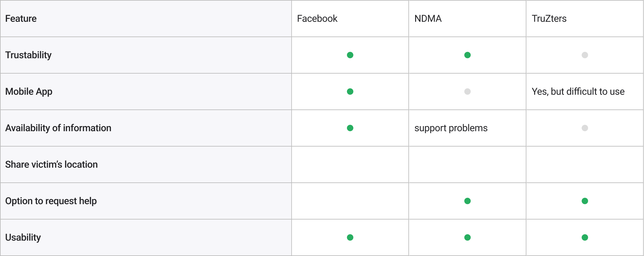This screenshot has width=644, height=256.
Task: Select the TruZters column header
Action: click(x=549, y=19)
